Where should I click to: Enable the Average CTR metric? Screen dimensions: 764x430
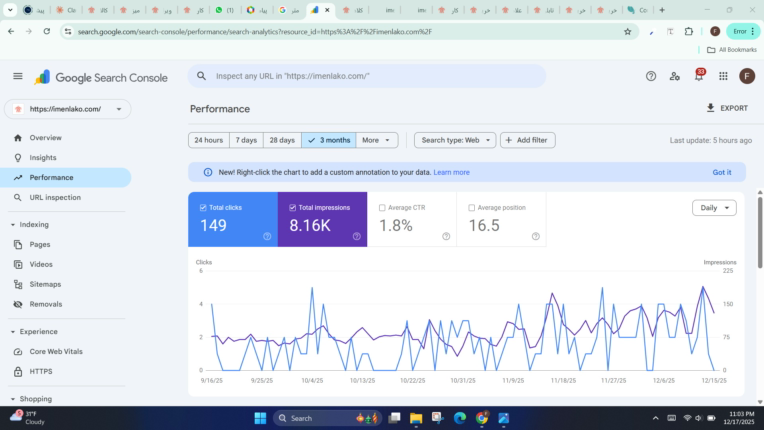point(382,208)
